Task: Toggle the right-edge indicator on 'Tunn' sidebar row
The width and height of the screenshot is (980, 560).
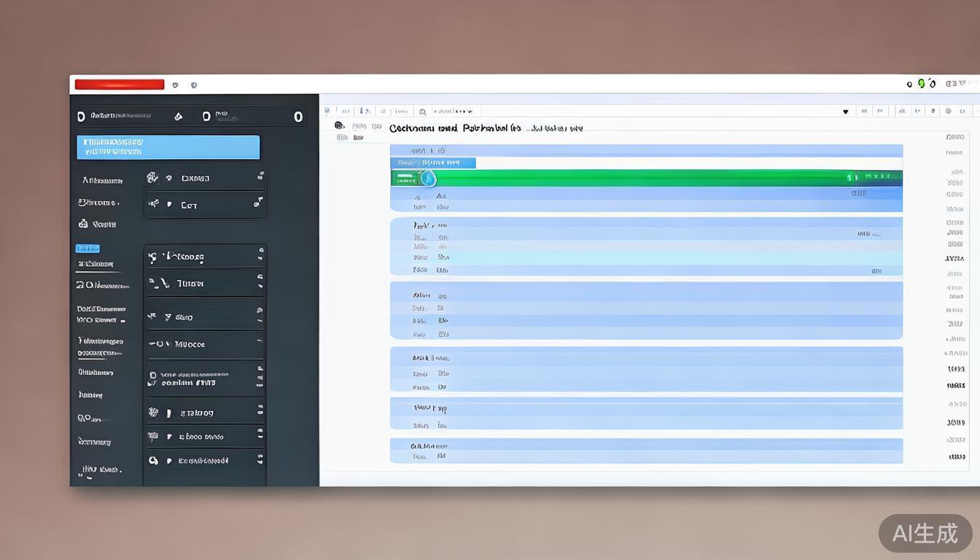Action: coord(260,283)
